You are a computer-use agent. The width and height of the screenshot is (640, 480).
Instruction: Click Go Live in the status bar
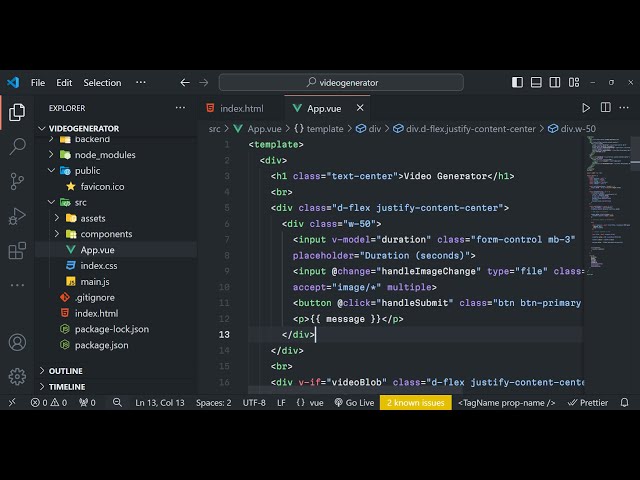pos(354,402)
